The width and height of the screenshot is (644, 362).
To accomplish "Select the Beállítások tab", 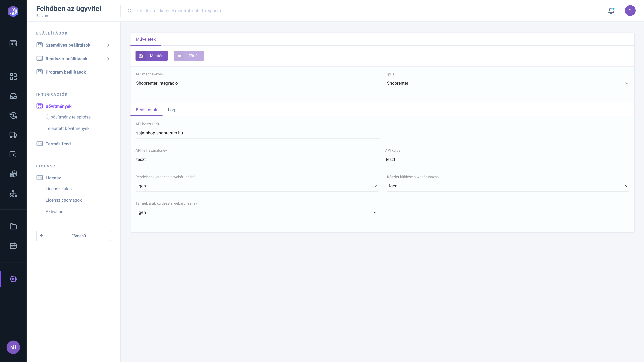I will tap(147, 110).
